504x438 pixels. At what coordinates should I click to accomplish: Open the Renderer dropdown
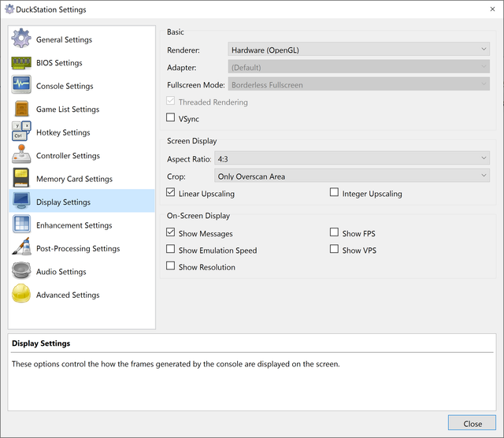click(x=359, y=49)
